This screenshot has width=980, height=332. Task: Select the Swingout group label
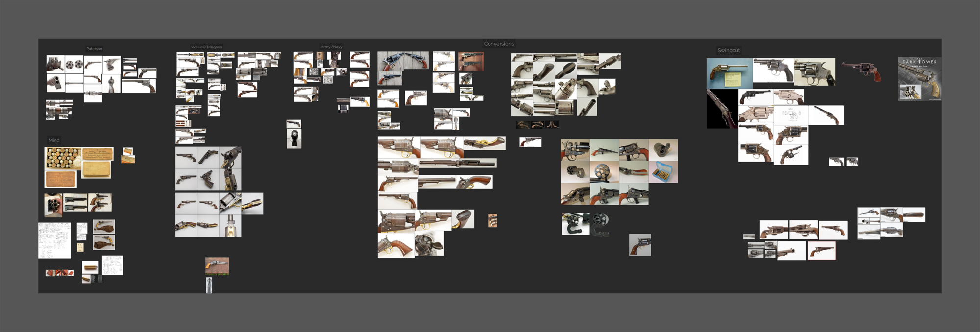[729, 50]
